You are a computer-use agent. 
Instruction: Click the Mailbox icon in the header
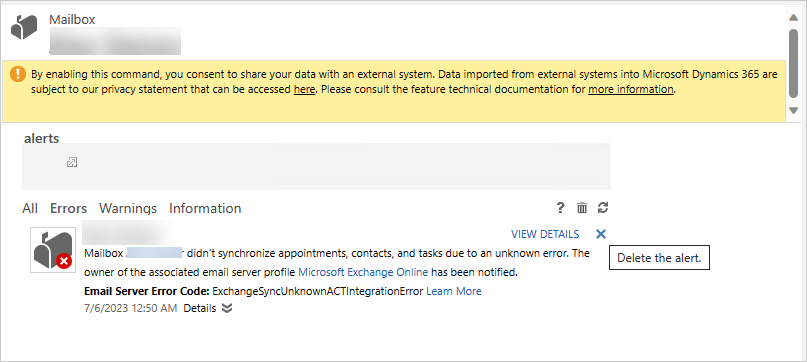[x=24, y=27]
